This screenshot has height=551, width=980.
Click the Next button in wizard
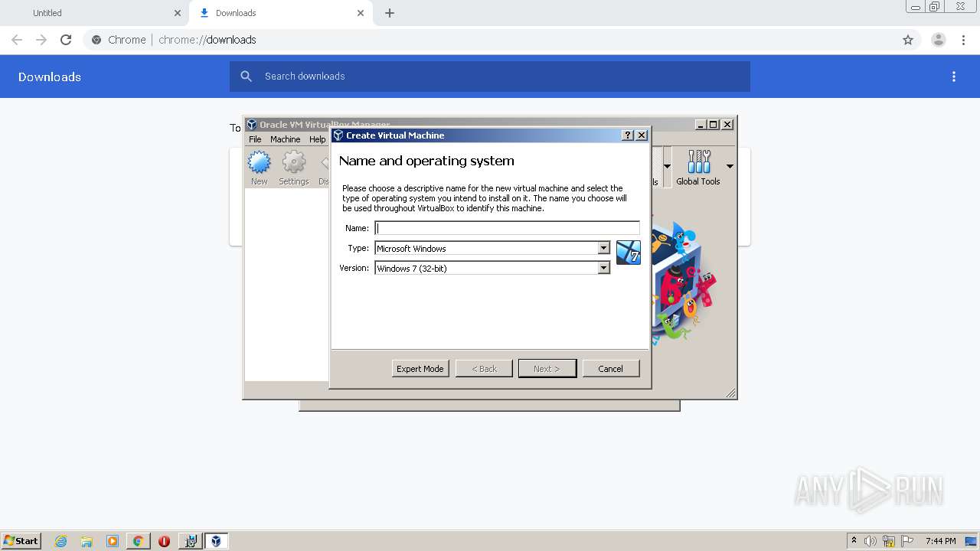pyautogui.click(x=547, y=369)
